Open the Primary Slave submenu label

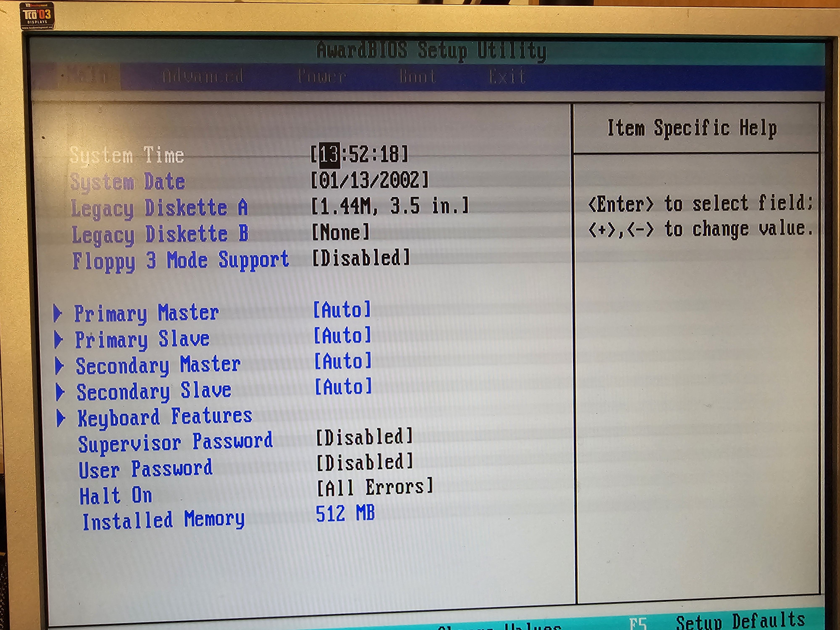[x=142, y=339]
